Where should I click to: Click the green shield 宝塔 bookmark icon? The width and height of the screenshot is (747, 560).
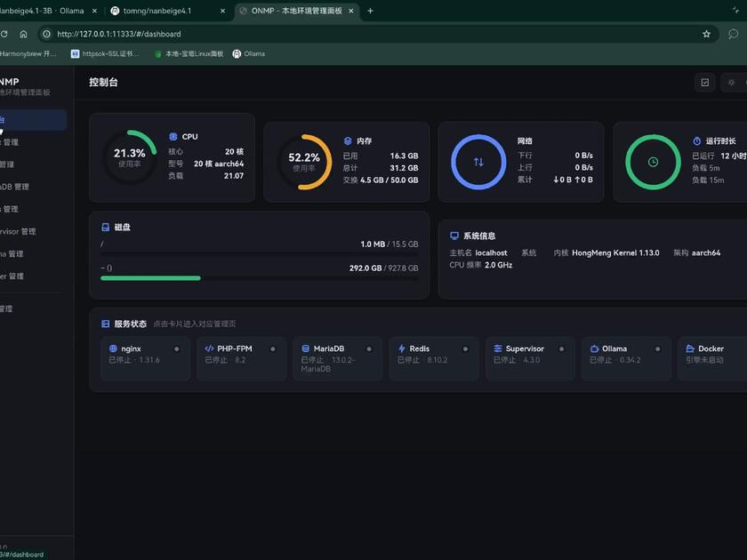[x=158, y=54]
